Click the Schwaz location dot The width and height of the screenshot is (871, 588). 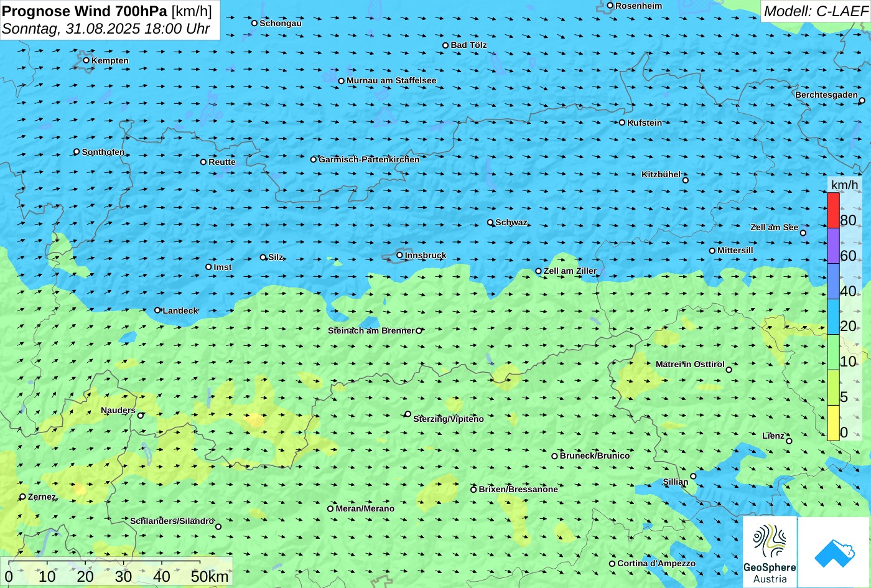click(490, 222)
